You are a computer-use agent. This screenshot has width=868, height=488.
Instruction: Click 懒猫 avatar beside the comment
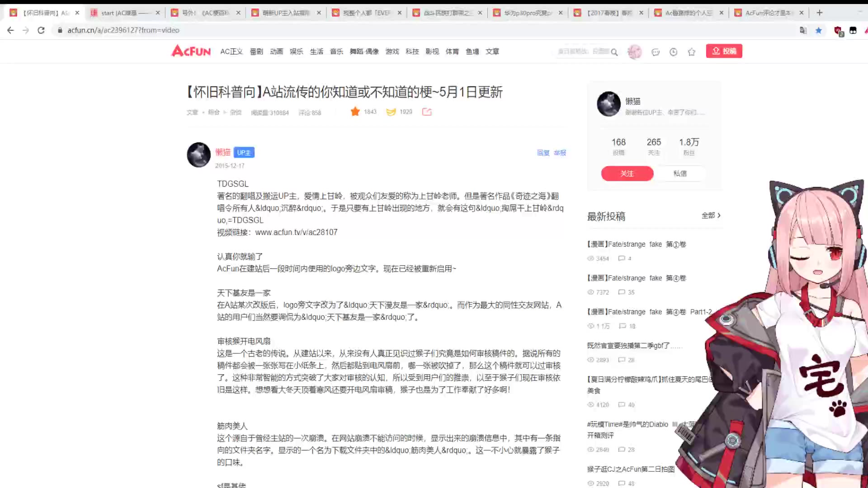click(x=199, y=155)
